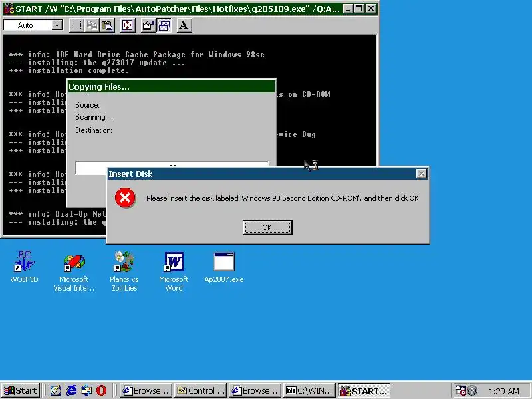
Task: Click the 'Scanning ...' label in Copying Files
Action: point(94,117)
